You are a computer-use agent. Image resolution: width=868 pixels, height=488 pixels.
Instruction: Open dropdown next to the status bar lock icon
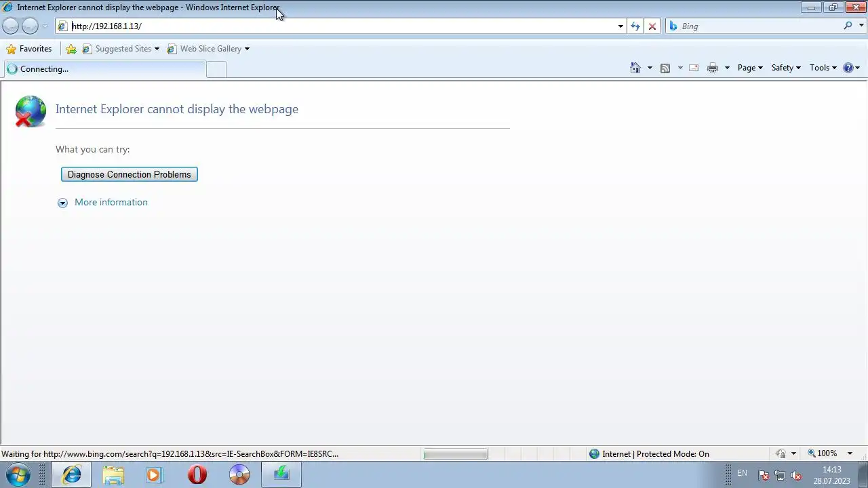793,454
